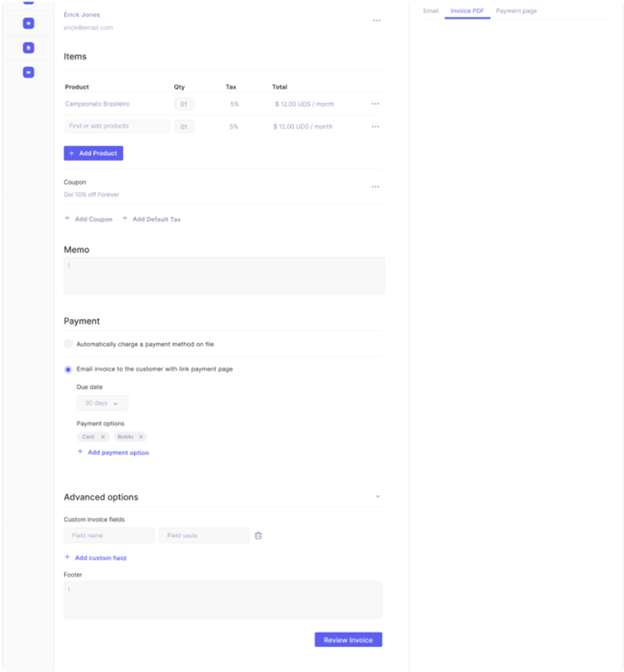
Task: Click the Field name input
Action: click(109, 535)
